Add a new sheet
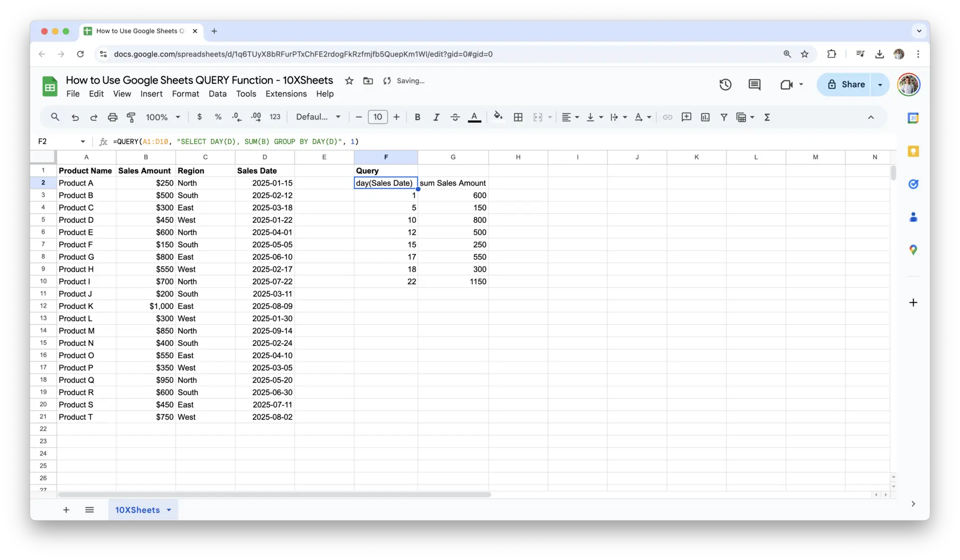 pyautogui.click(x=66, y=510)
